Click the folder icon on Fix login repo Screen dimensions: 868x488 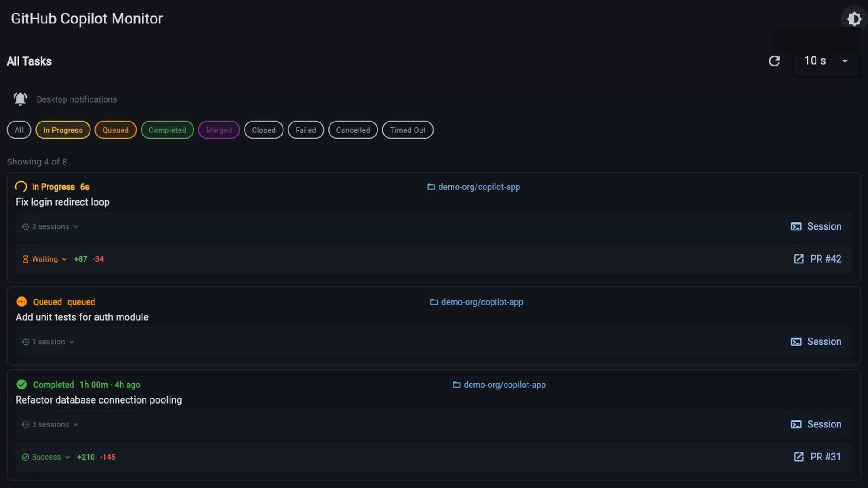(x=431, y=187)
